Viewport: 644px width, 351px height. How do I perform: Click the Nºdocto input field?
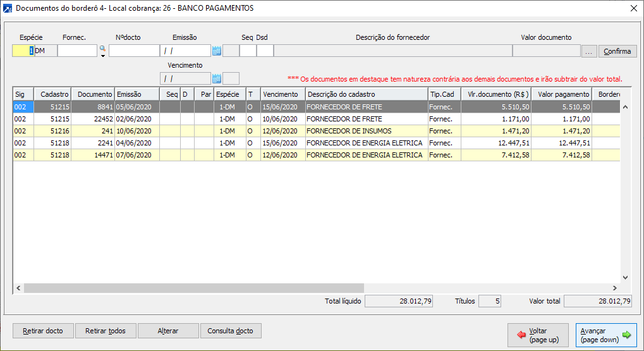point(134,51)
